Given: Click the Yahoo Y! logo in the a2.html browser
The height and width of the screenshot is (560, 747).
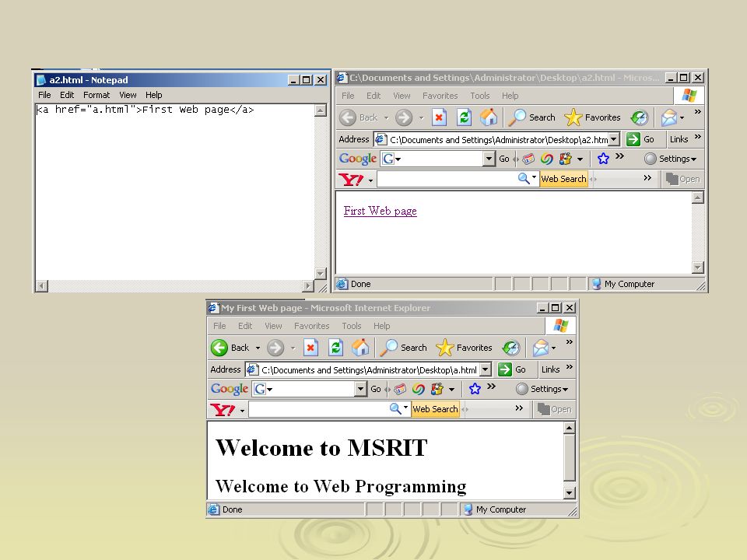Looking at the screenshot, I should click(351, 180).
